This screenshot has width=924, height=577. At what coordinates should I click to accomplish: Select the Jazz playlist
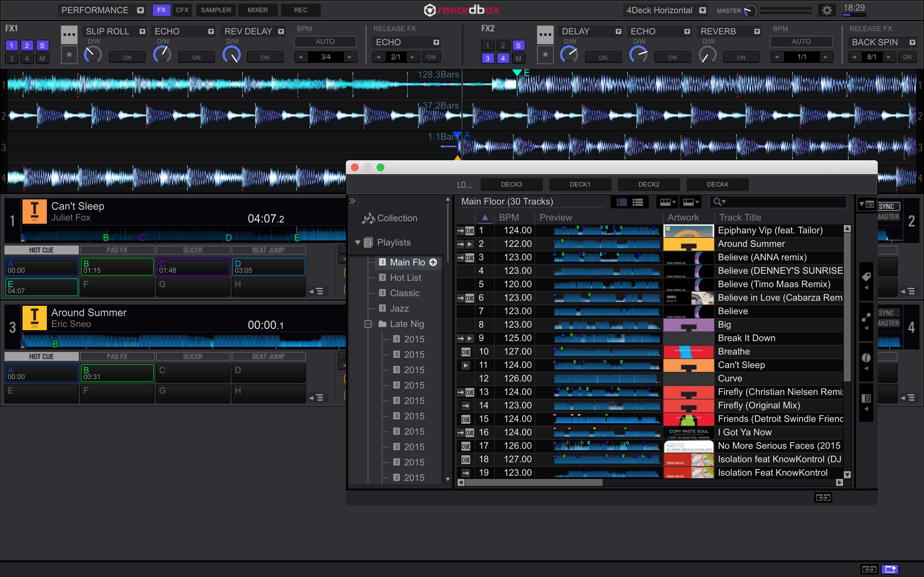tap(399, 308)
